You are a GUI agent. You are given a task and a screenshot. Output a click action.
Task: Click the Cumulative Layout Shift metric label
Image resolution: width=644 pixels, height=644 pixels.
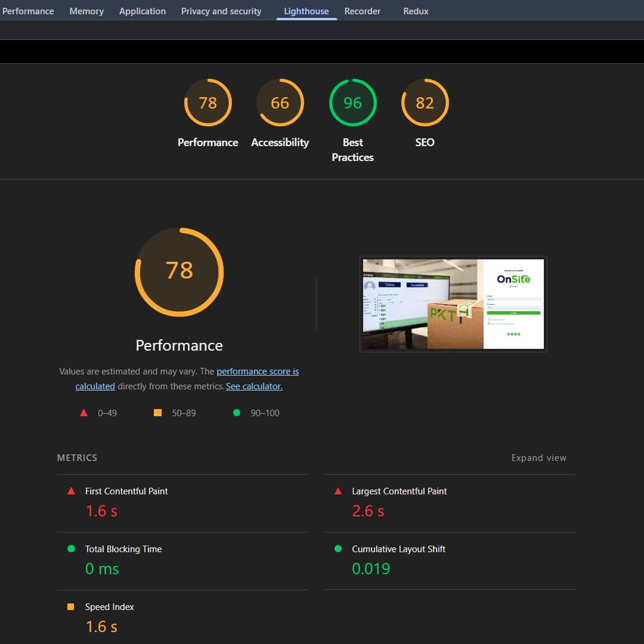click(x=398, y=549)
